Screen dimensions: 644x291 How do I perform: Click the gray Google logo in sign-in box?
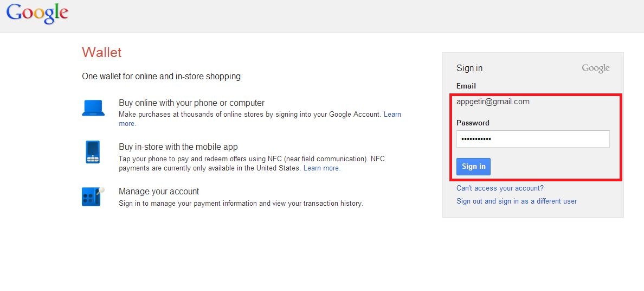coord(595,68)
